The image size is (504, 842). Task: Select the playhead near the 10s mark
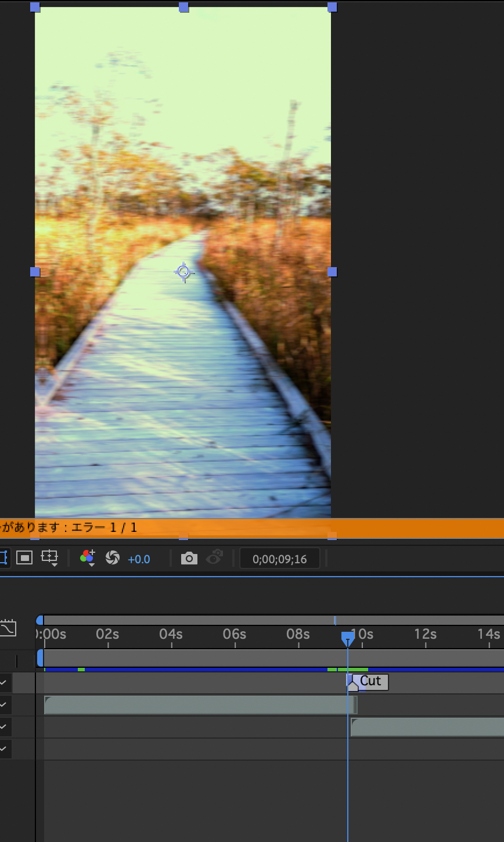pos(347,638)
